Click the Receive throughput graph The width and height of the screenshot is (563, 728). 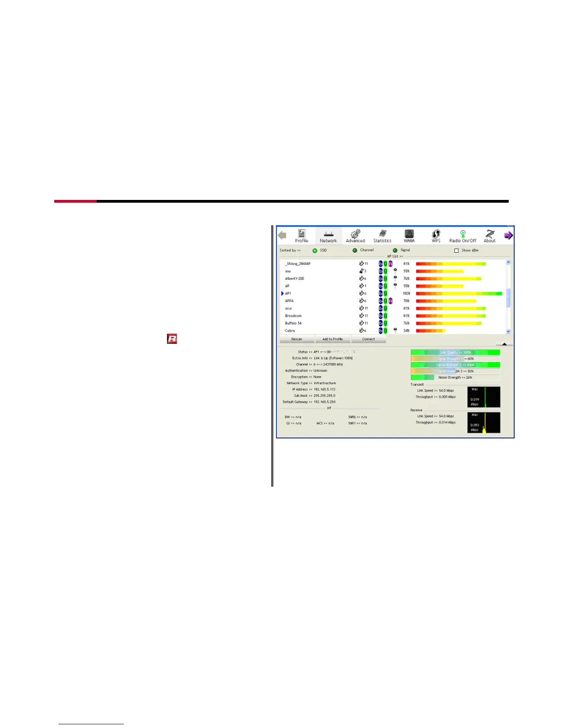[484, 422]
